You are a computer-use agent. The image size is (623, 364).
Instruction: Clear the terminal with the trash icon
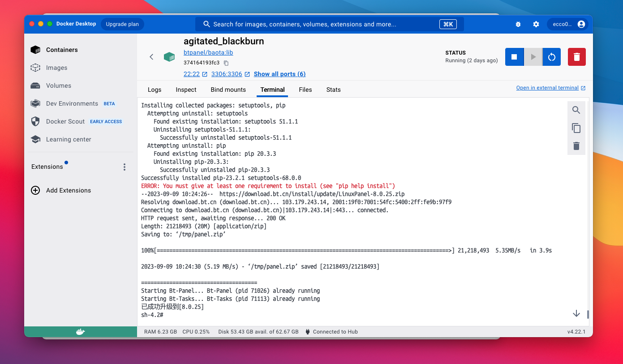pos(576,146)
